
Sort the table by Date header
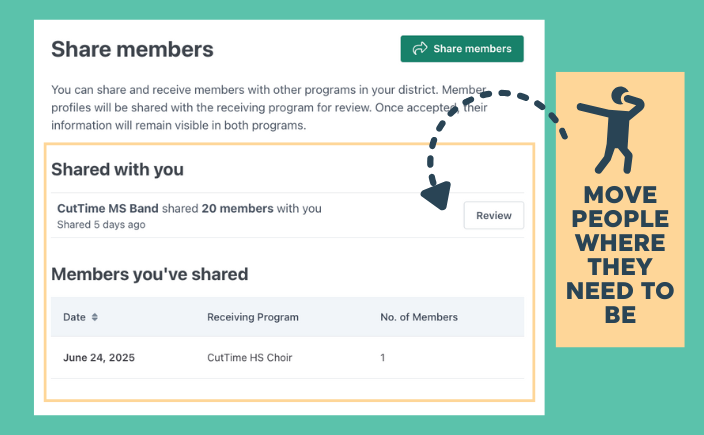75,317
